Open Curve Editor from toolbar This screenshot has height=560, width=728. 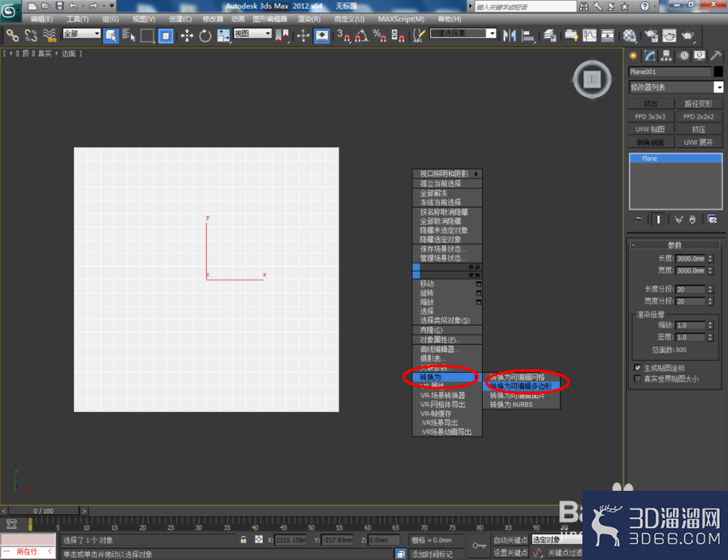589,35
